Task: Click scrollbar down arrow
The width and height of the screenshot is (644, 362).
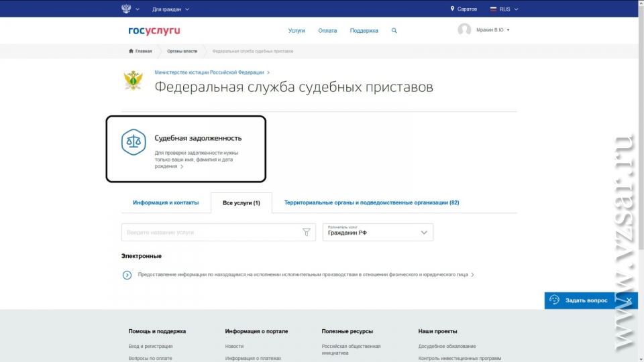Action: (641, 359)
